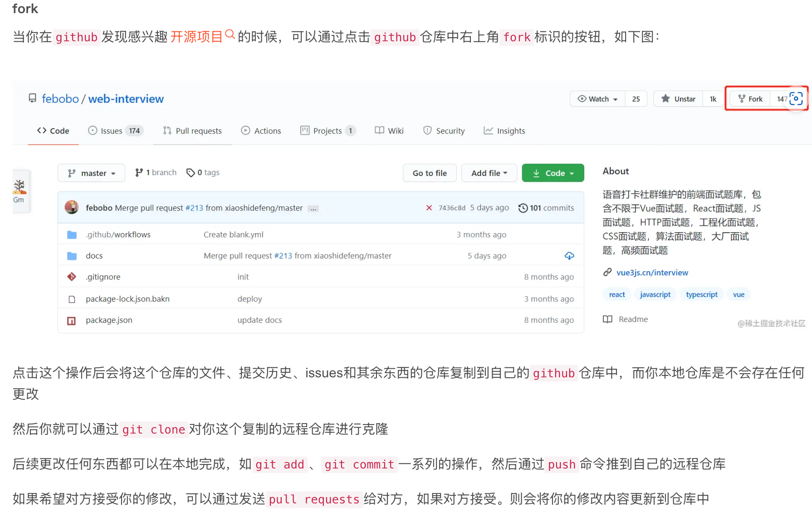Click the 0 tags link
Image resolution: width=812 pixels, height=517 pixels.
pyautogui.click(x=203, y=172)
